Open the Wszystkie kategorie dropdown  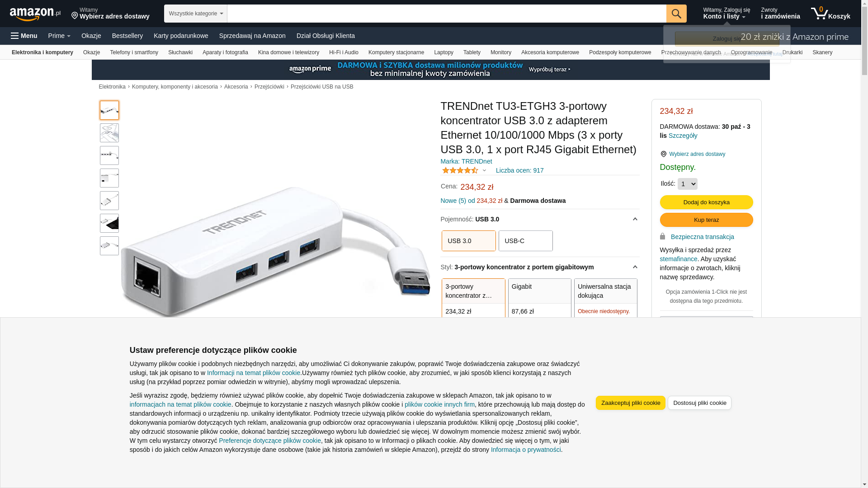click(195, 14)
